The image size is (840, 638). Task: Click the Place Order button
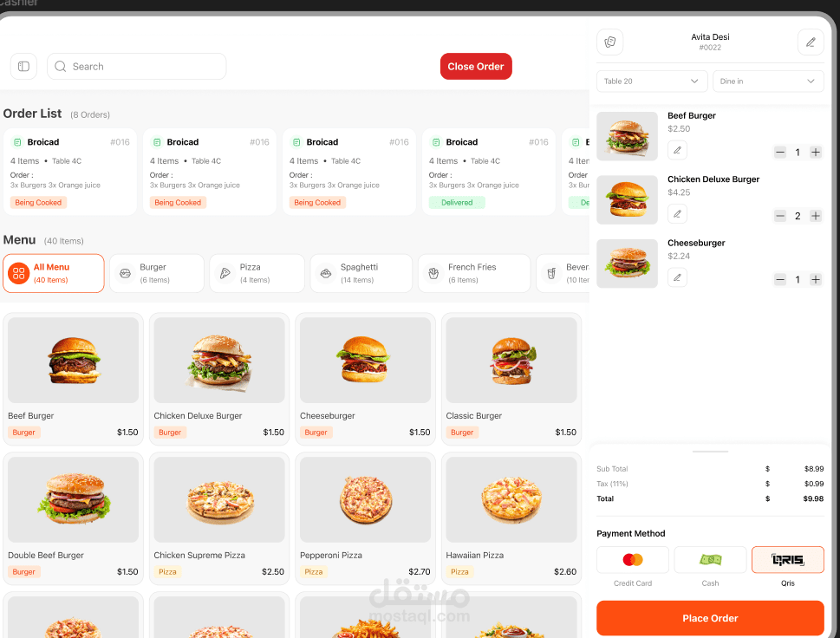[710, 618]
